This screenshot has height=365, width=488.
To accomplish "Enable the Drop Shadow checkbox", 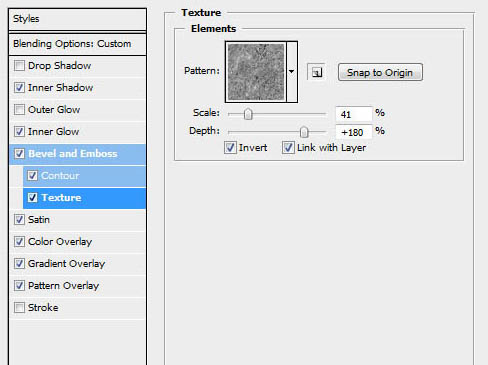I will (19, 66).
